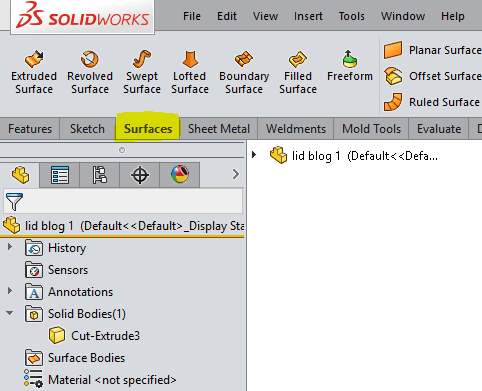Switch to the Surfaces tab
Viewport: 482px width, 391px height.
point(148,129)
